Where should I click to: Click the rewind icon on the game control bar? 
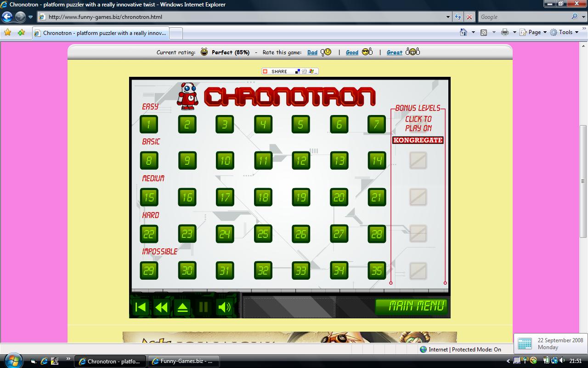162,307
